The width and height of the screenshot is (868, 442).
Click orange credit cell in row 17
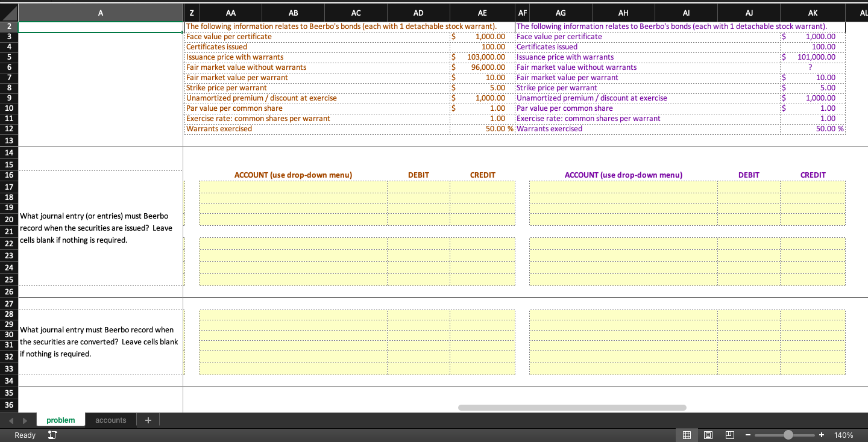482,187
